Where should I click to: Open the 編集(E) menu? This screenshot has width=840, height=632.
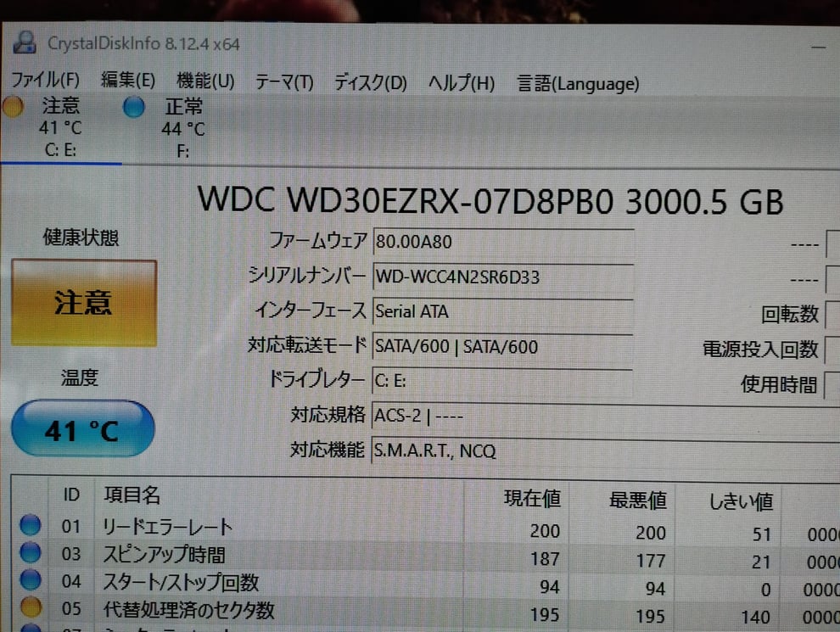[128, 81]
